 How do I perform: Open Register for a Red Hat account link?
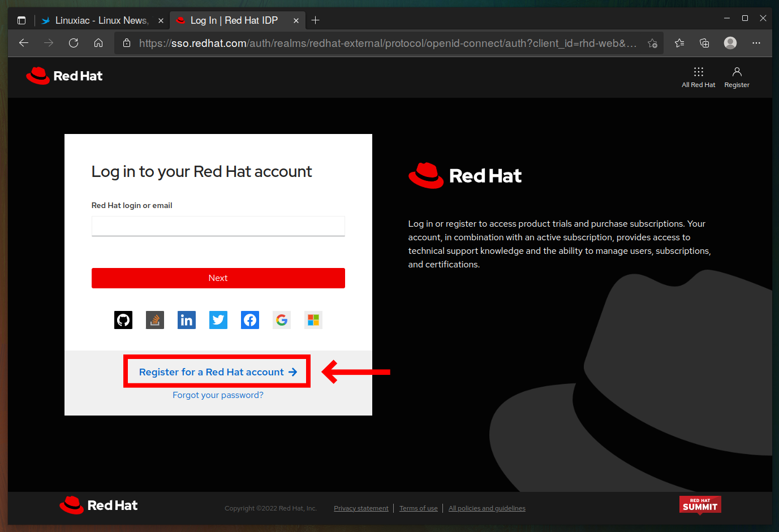(x=218, y=372)
